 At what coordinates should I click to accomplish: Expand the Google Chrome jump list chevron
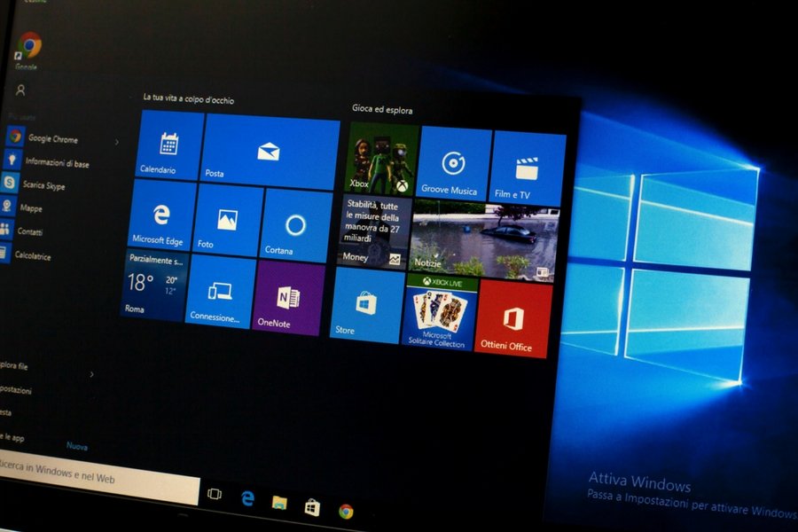click(116, 139)
